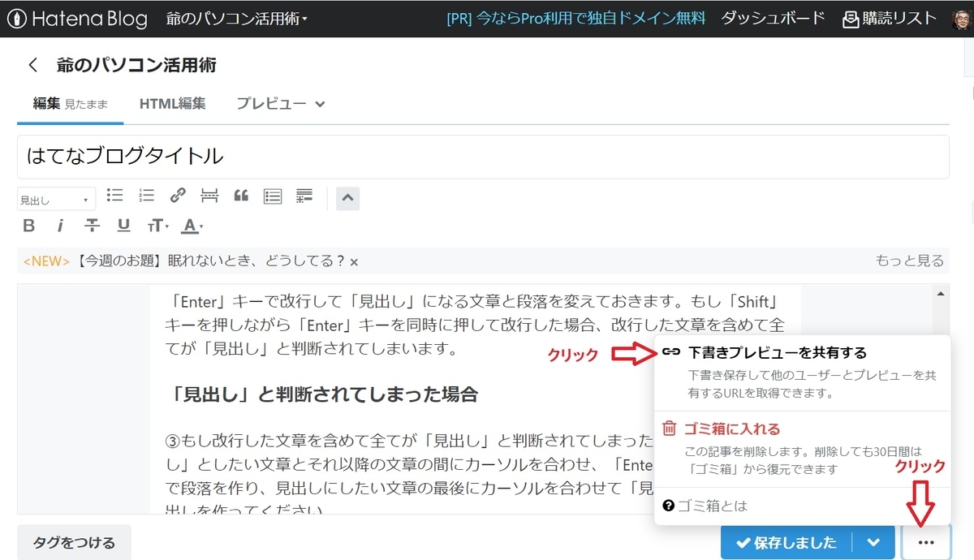Toggle italic formatting
This screenshot has width=974, height=560.
coord(61,225)
